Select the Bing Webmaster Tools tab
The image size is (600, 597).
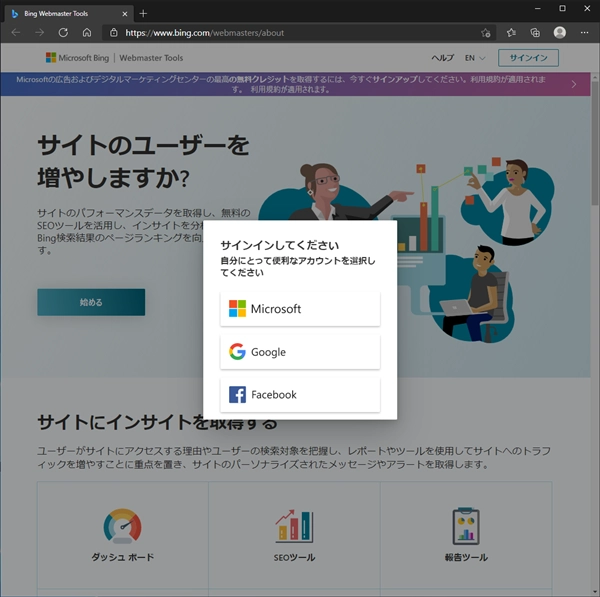click(69, 14)
